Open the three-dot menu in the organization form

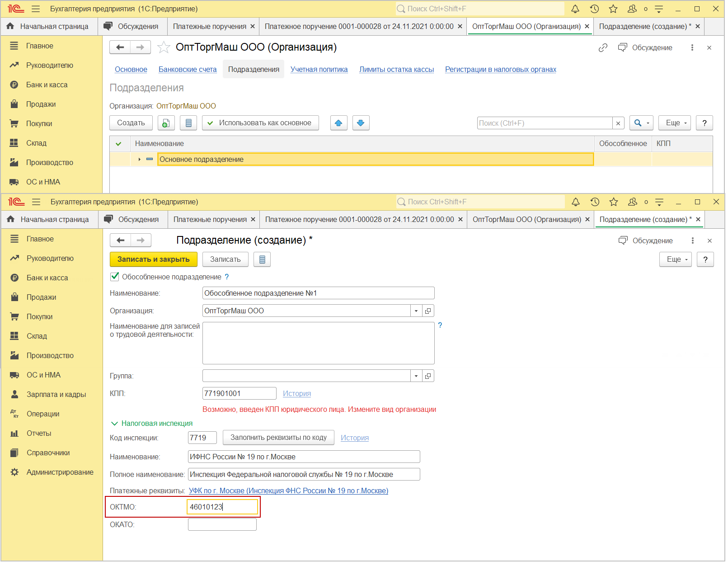tap(692, 47)
